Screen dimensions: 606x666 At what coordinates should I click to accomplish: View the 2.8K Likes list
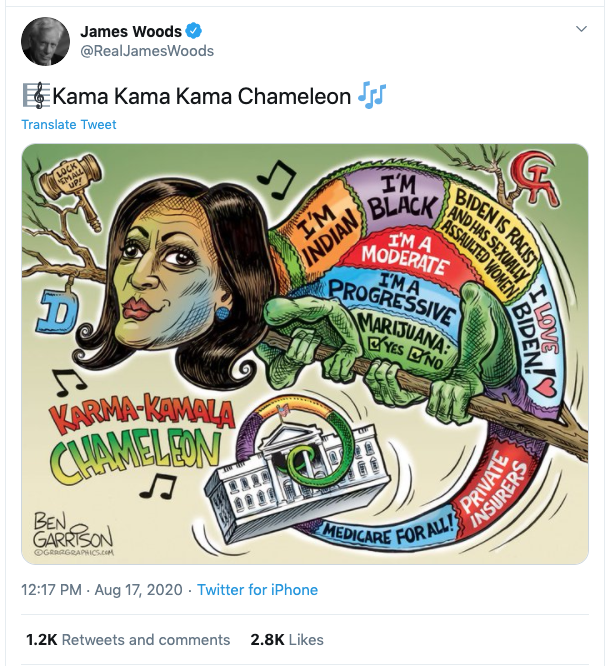(x=287, y=640)
